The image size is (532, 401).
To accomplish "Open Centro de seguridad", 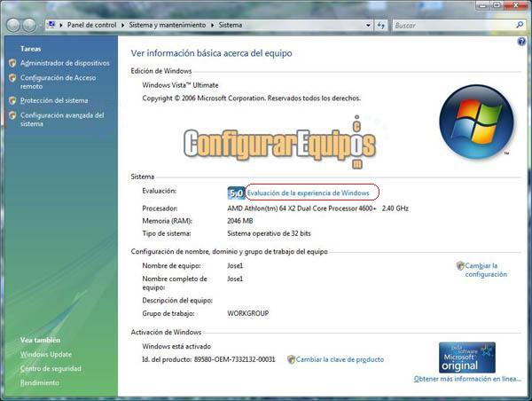I will [51, 368].
